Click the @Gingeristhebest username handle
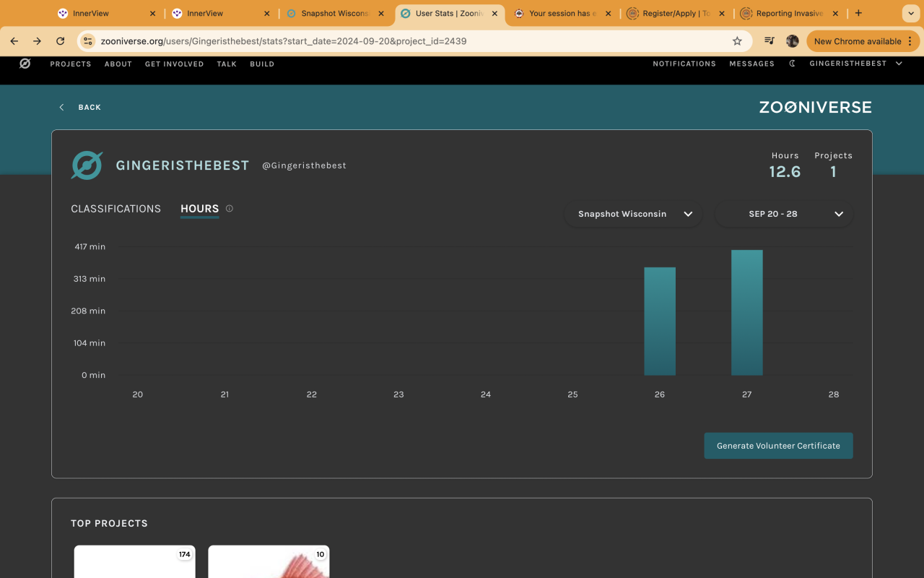 (304, 165)
